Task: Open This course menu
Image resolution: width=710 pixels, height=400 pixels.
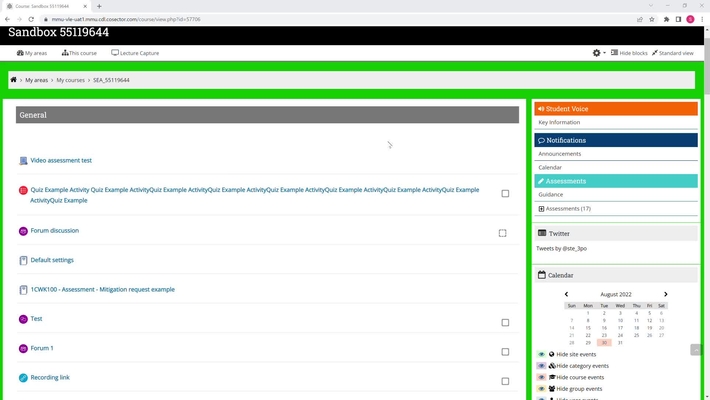Action: pos(79,53)
